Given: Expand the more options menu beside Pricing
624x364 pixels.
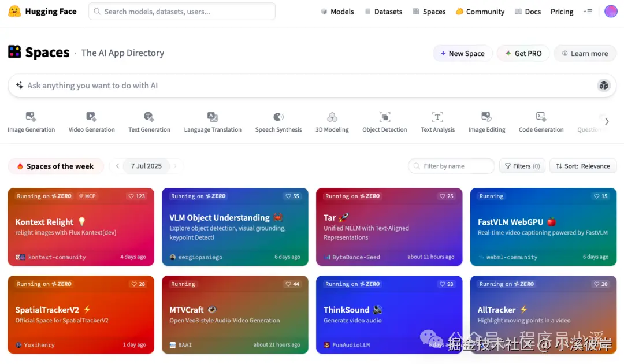Looking at the screenshot, I should (x=588, y=12).
